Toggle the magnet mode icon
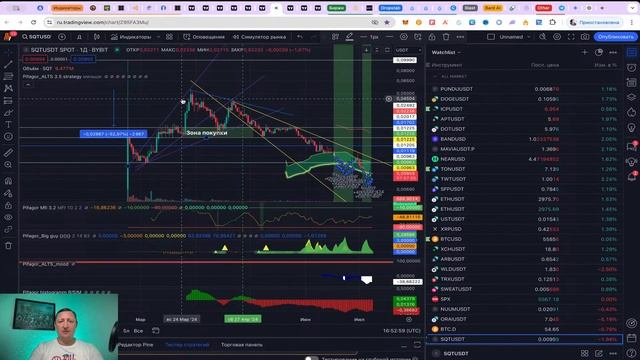Viewport: 640px width, 360px height. tap(8, 181)
